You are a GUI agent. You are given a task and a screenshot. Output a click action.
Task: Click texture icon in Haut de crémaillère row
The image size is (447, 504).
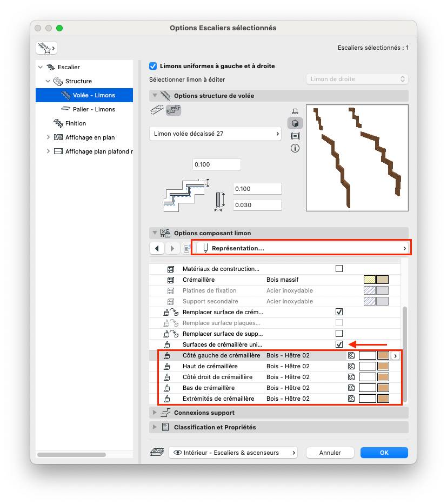351,366
